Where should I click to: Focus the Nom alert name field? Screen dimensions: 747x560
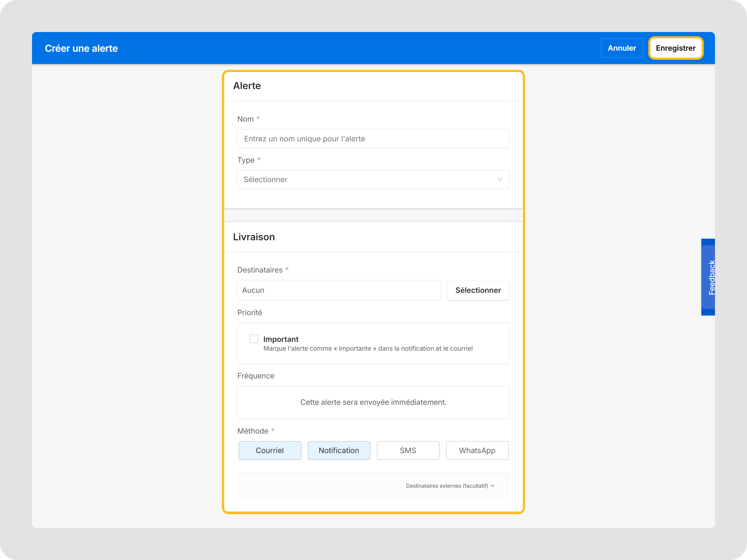coord(373,138)
